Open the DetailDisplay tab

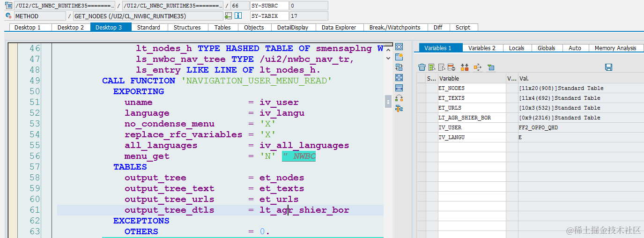[293, 27]
